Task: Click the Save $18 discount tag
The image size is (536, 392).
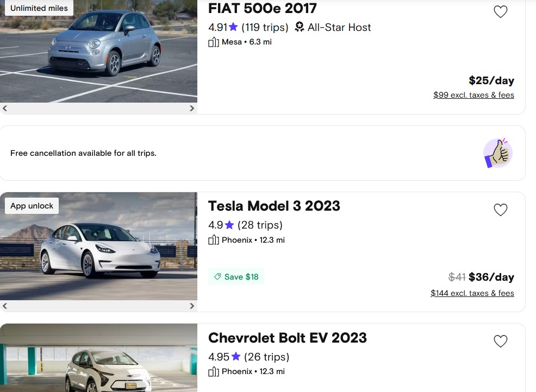Action: (x=236, y=277)
